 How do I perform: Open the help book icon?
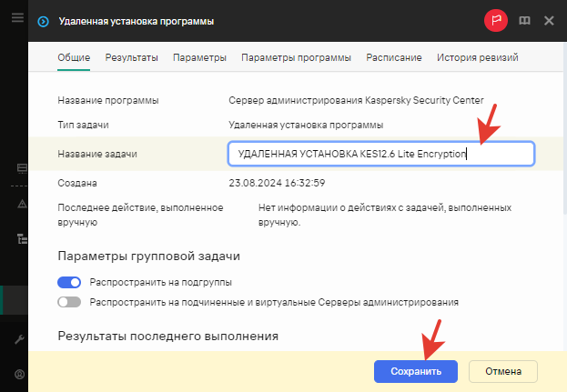point(525,21)
